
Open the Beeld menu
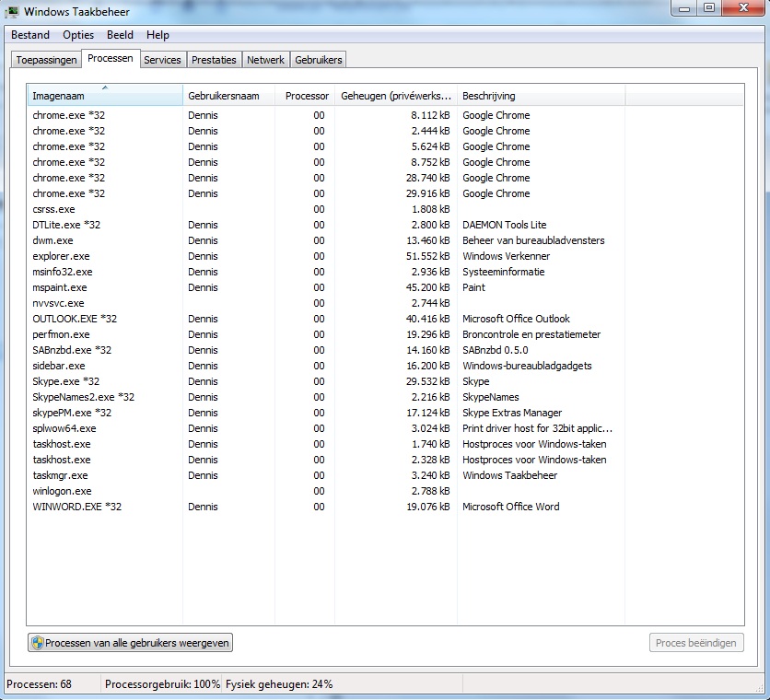[120, 35]
